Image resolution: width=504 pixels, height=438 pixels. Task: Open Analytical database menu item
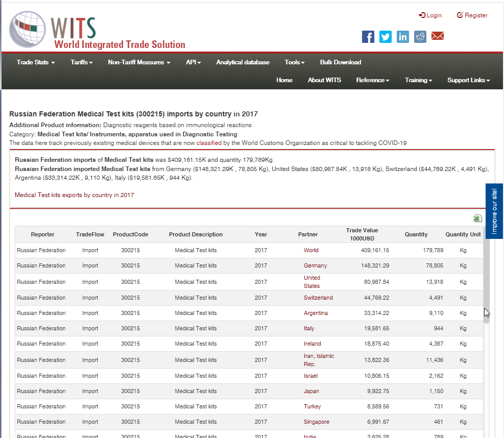243,62
